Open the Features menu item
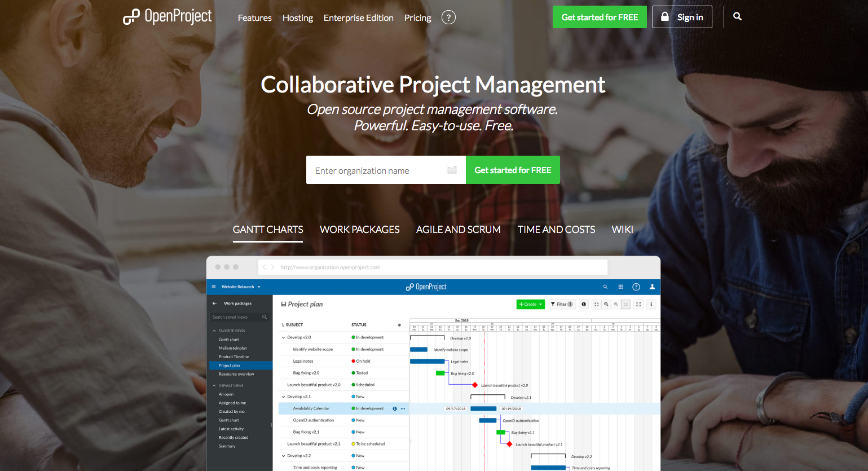Screen dimensions: 868x471 (255, 18)
